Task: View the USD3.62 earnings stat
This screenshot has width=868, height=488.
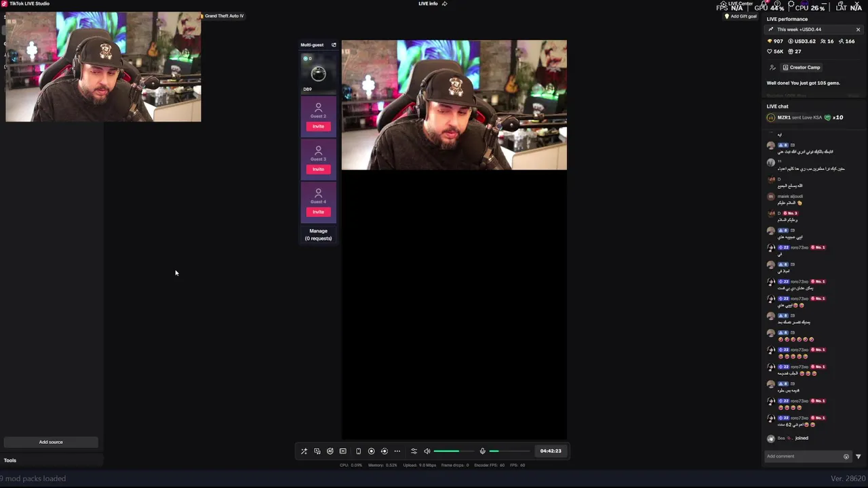Action: (802, 41)
